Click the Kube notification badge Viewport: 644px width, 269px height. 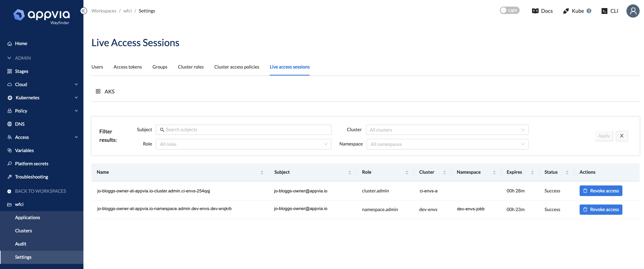pyautogui.click(x=589, y=11)
